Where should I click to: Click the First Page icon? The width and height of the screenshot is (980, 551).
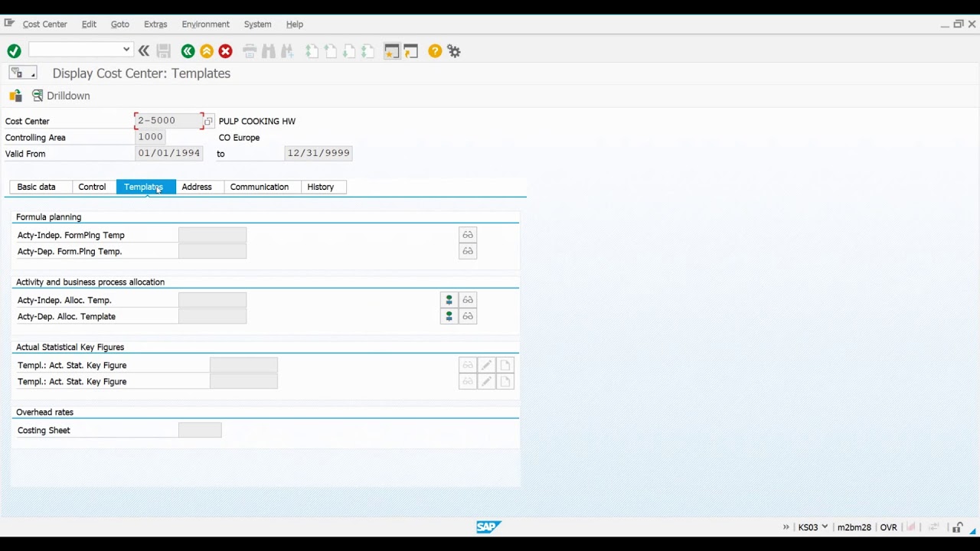point(312,51)
